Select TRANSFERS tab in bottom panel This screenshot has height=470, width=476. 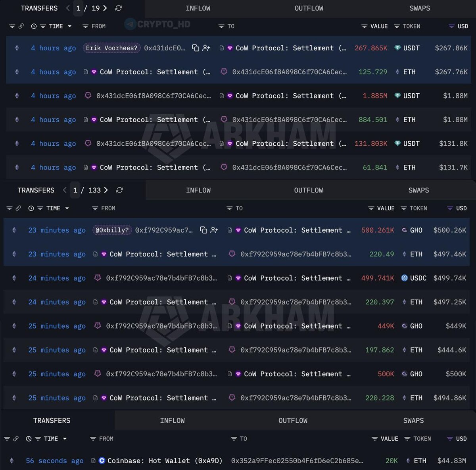(x=52, y=421)
